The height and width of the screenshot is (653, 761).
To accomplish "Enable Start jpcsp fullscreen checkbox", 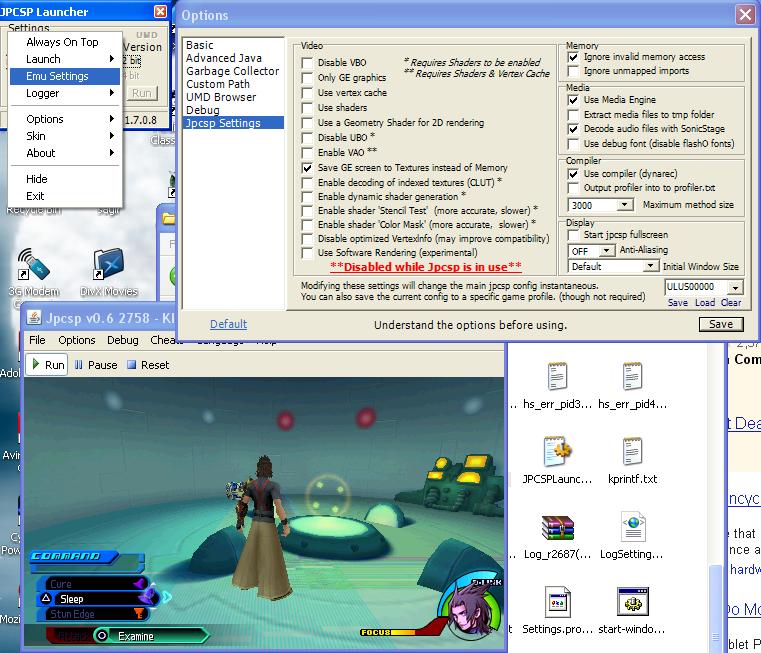I will tap(573, 235).
